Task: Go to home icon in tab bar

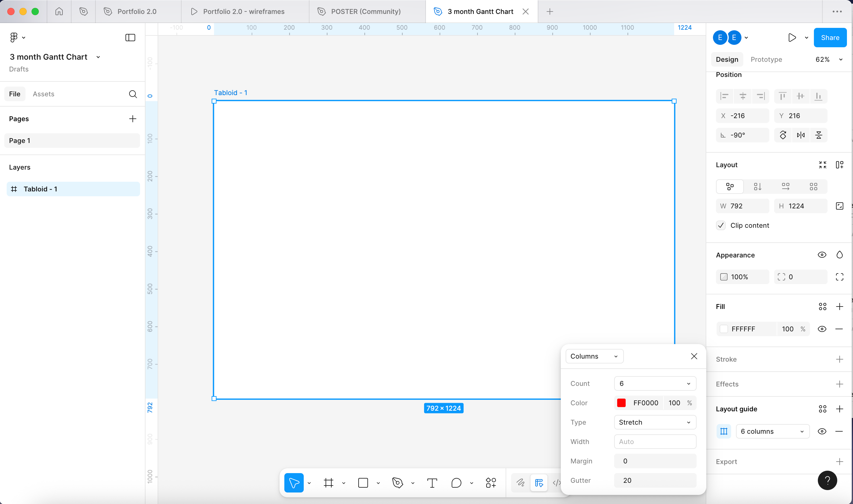Action: pyautogui.click(x=59, y=12)
